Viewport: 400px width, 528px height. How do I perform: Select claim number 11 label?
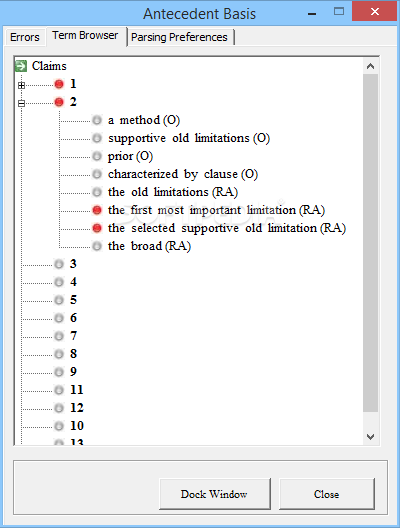coord(76,390)
